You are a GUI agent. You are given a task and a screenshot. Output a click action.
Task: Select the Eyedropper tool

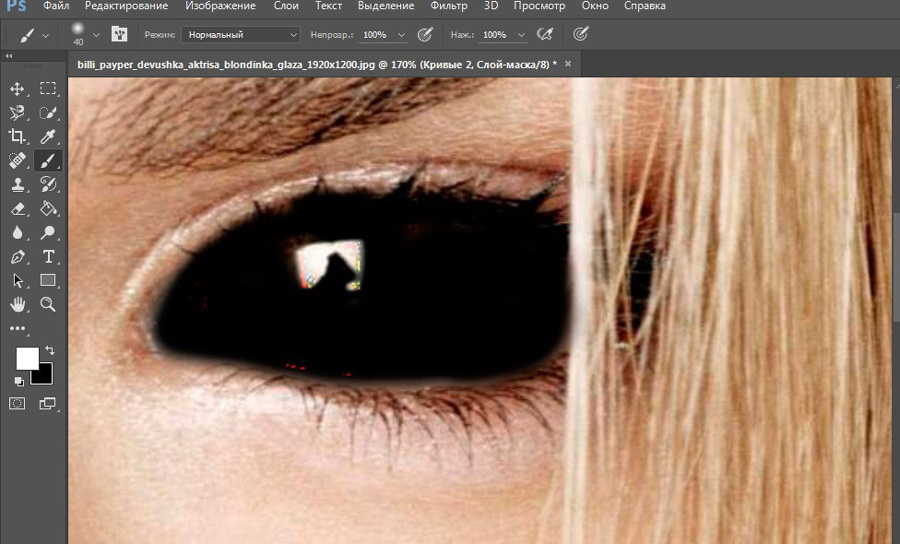(48, 137)
